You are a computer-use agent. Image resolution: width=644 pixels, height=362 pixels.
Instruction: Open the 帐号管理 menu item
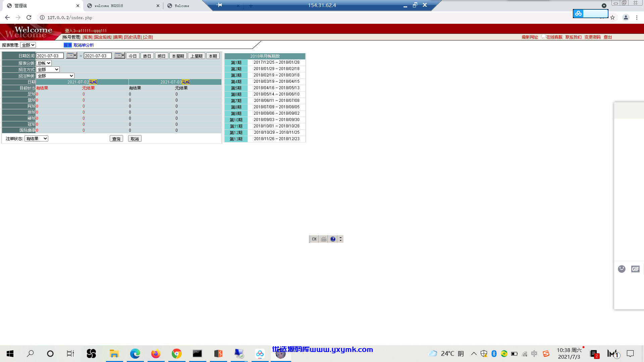pos(71,37)
